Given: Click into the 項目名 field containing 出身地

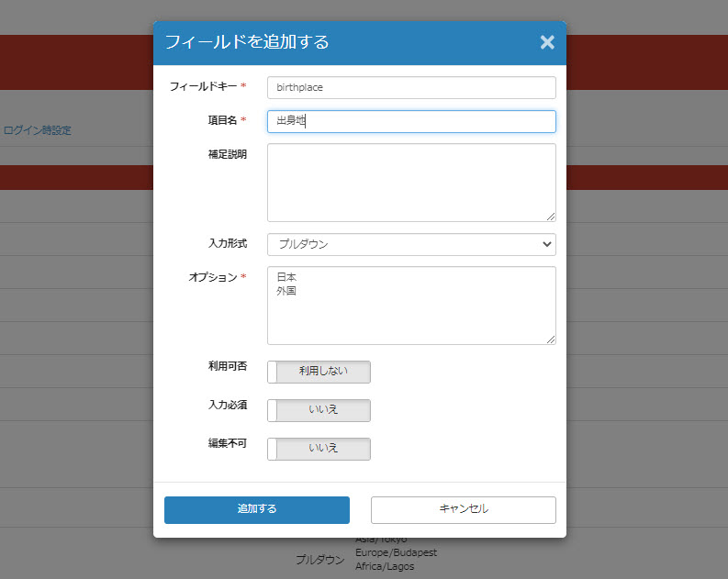Looking at the screenshot, I should point(411,121).
